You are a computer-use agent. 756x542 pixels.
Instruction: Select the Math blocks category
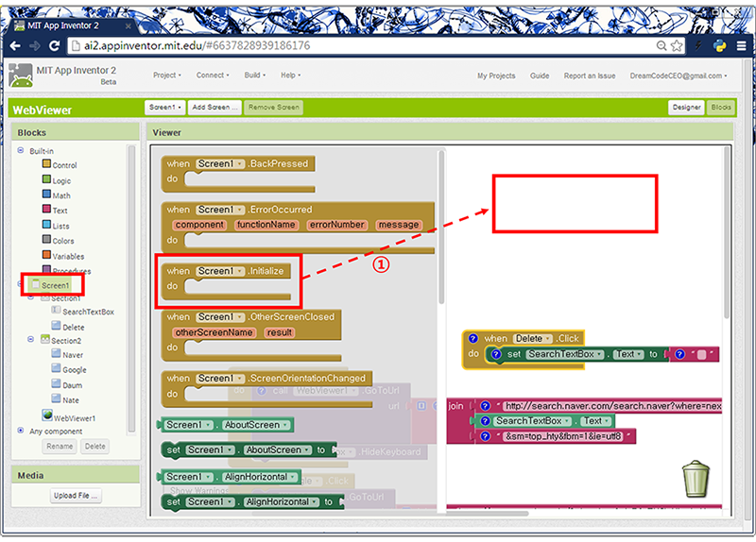click(x=57, y=195)
